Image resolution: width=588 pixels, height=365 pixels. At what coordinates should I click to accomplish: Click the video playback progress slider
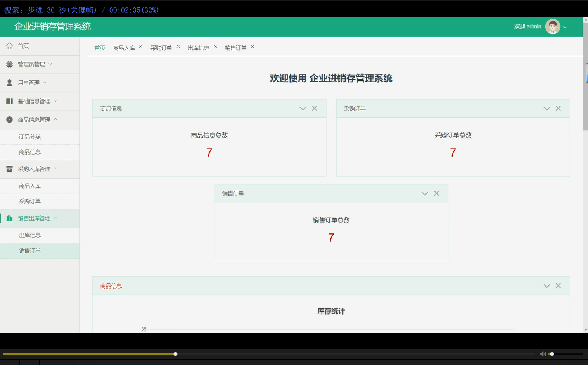pos(175,354)
